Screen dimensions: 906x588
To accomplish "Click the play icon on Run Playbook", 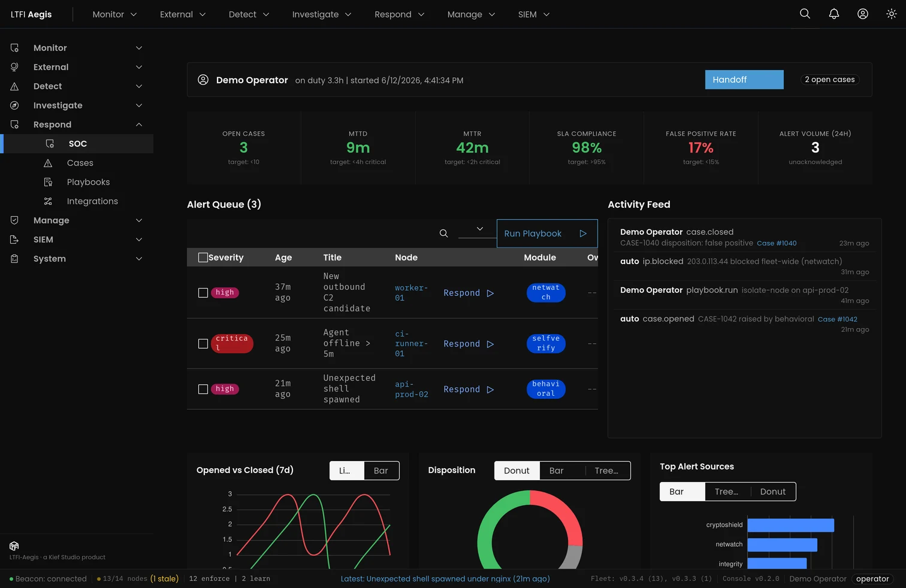I will 583,234.
